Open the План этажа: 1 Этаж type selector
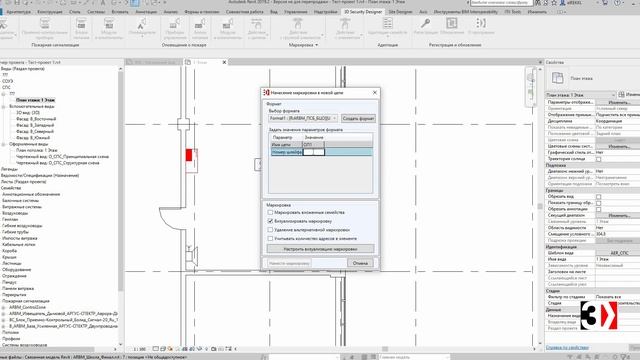The height and width of the screenshot is (360, 640). click(x=580, y=95)
